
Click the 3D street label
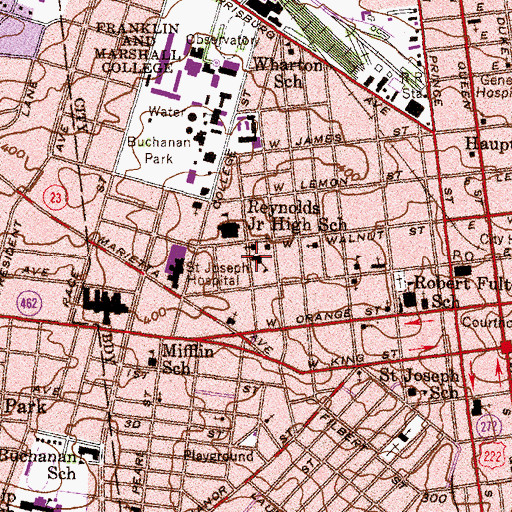133,424
